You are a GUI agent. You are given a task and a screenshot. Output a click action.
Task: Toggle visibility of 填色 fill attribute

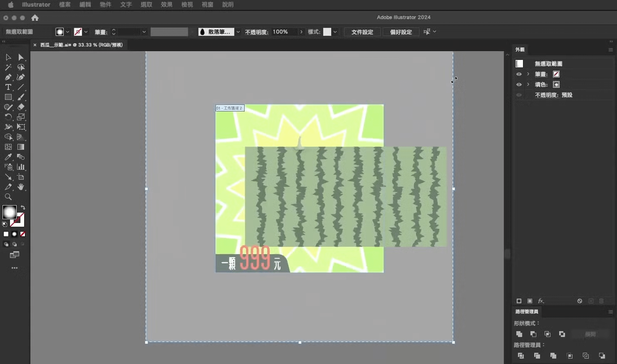coord(519,84)
